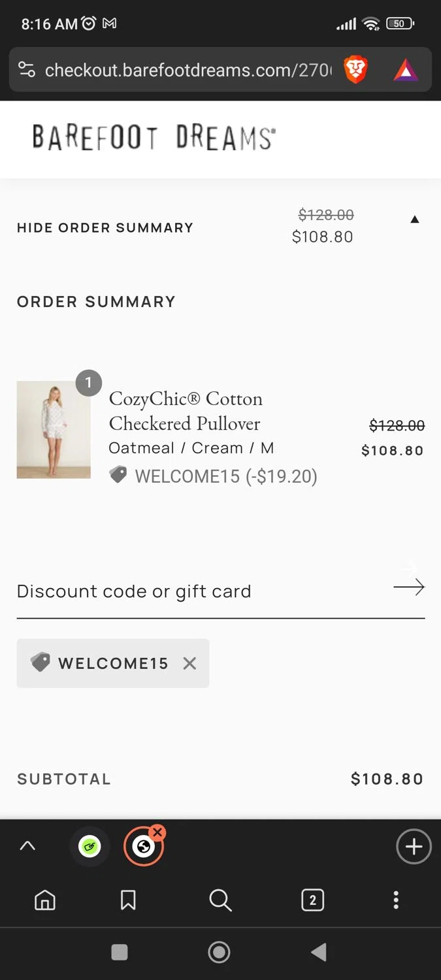
Task: Switch to the green-icon tab
Action: point(90,847)
